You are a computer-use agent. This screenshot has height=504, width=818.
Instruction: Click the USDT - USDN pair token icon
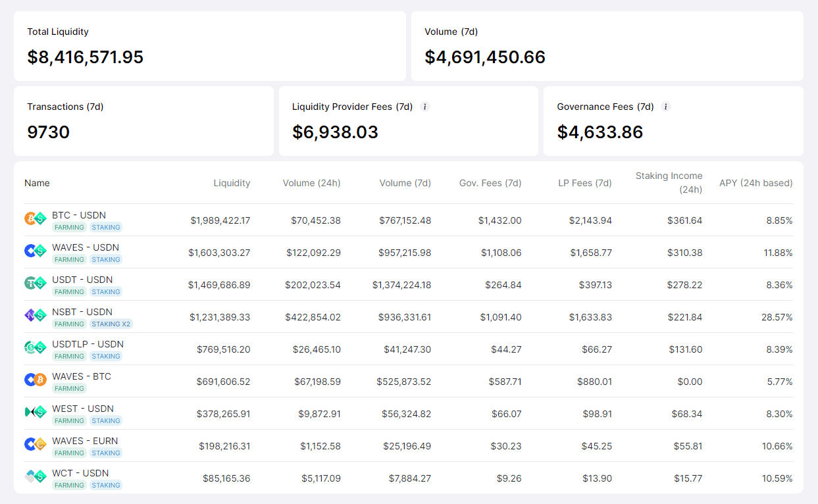(36, 283)
